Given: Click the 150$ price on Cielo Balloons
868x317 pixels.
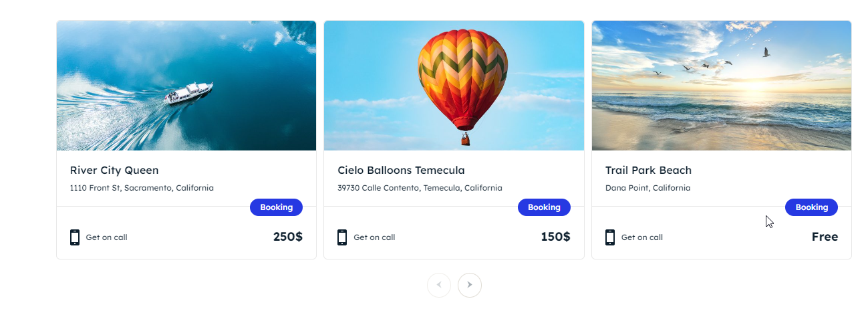Looking at the screenshot, I should click(x=555, y=237).
